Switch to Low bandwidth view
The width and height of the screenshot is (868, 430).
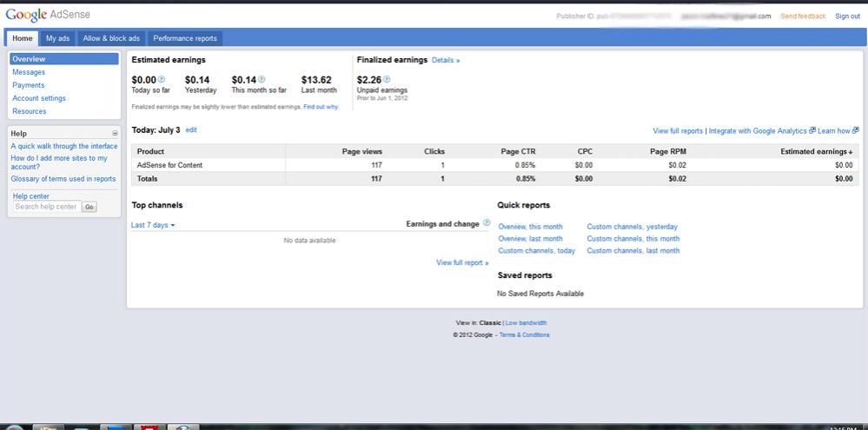point(527,322)
